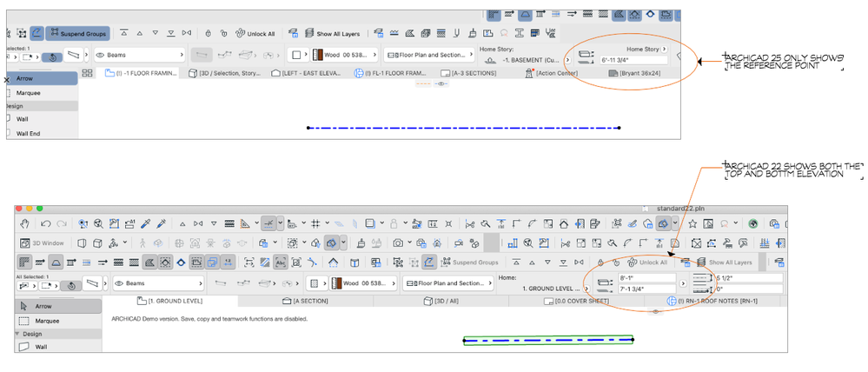Click Show All Layers in Archicad 22 toolbar

(725, 262)
